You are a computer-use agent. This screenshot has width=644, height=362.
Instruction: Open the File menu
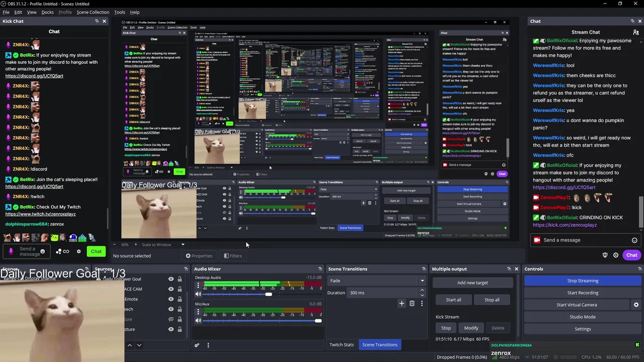click(x=6, y=12)
